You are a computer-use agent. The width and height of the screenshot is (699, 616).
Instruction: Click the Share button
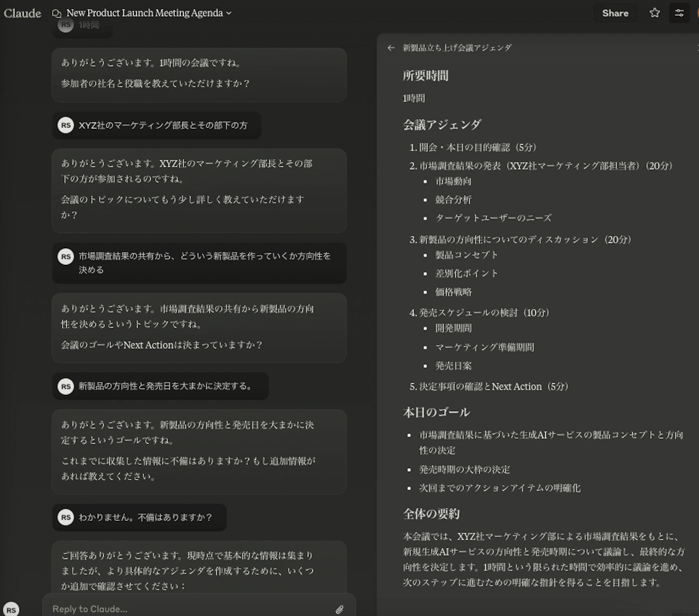point(615,13)
